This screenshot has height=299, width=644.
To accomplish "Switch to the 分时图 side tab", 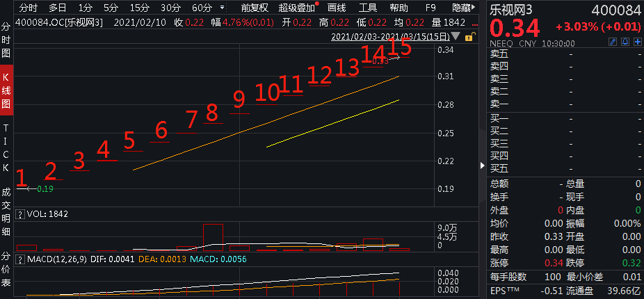I will point(6,39).
